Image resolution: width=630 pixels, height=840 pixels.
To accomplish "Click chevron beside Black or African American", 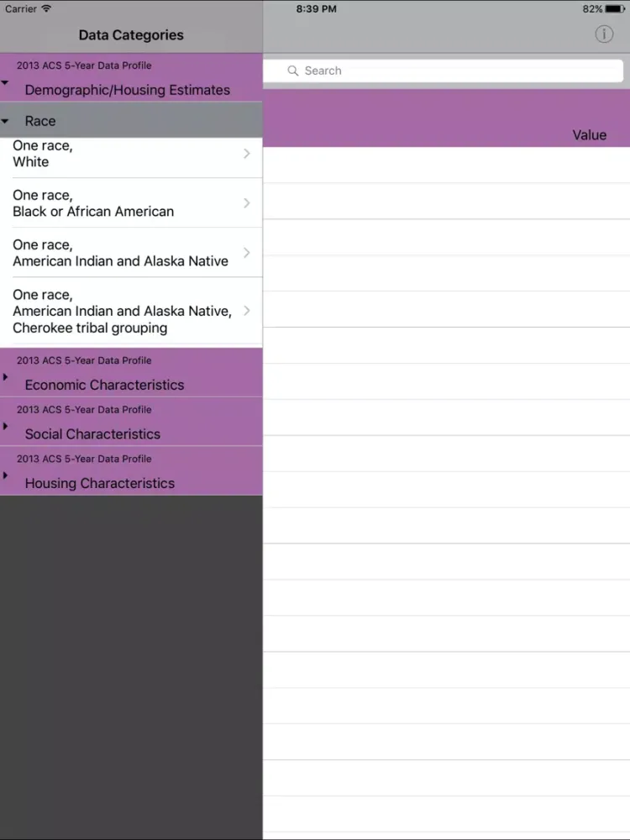I will (246, 203).
